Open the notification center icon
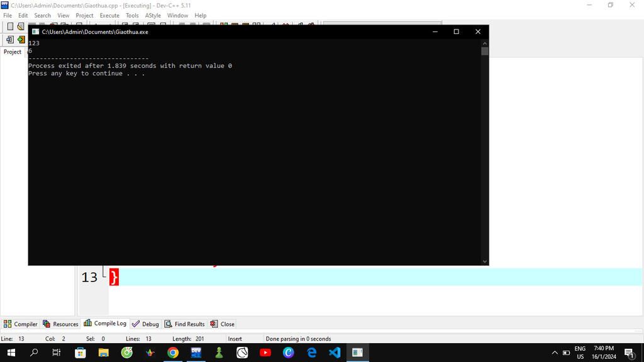 coord(630,353)
